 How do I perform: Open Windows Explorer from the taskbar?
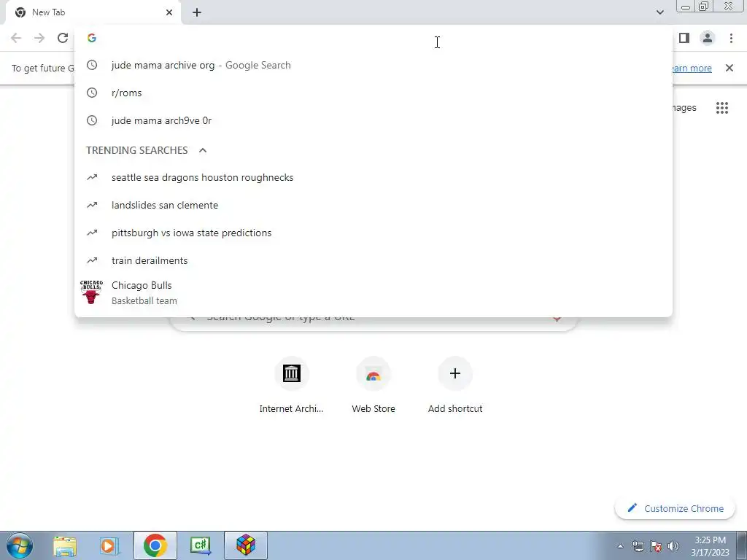coord(65,545)
